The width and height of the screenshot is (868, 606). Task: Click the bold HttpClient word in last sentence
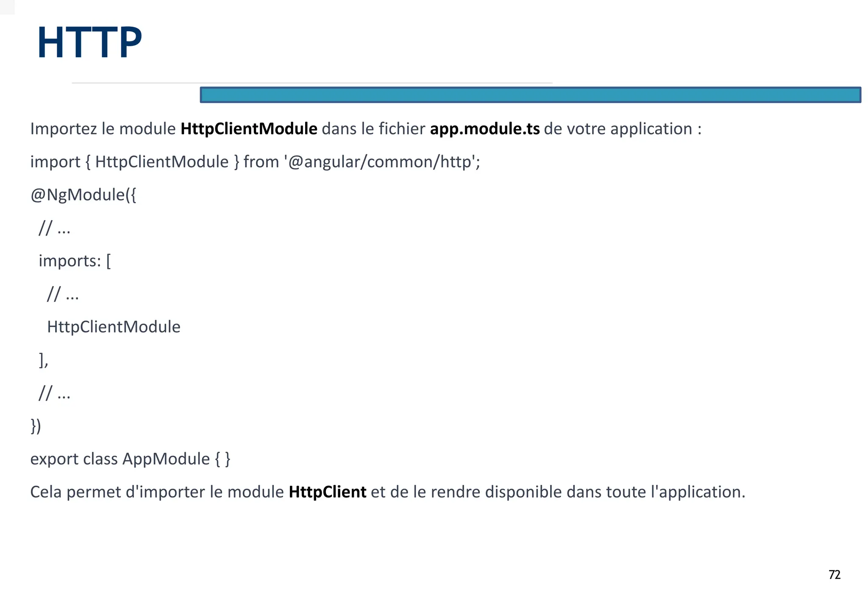point(327,492)
